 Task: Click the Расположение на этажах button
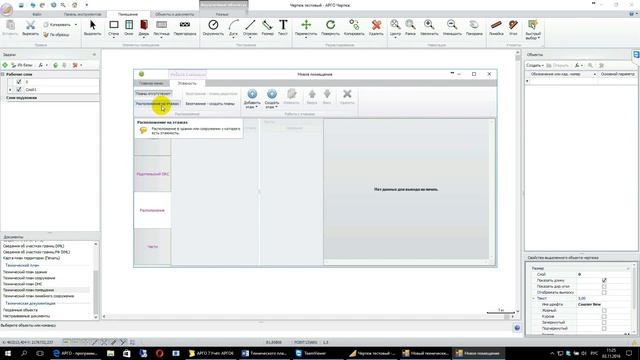tap(157, 104)
